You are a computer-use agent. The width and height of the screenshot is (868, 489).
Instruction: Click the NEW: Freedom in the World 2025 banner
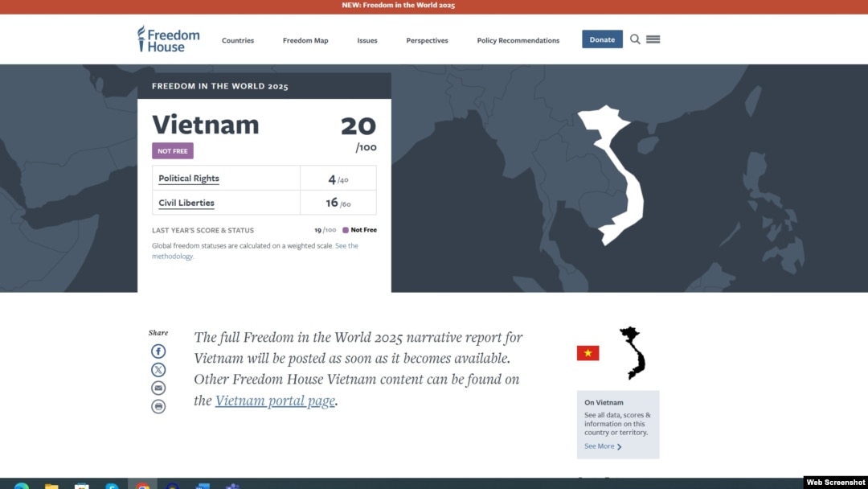[399, 5]
